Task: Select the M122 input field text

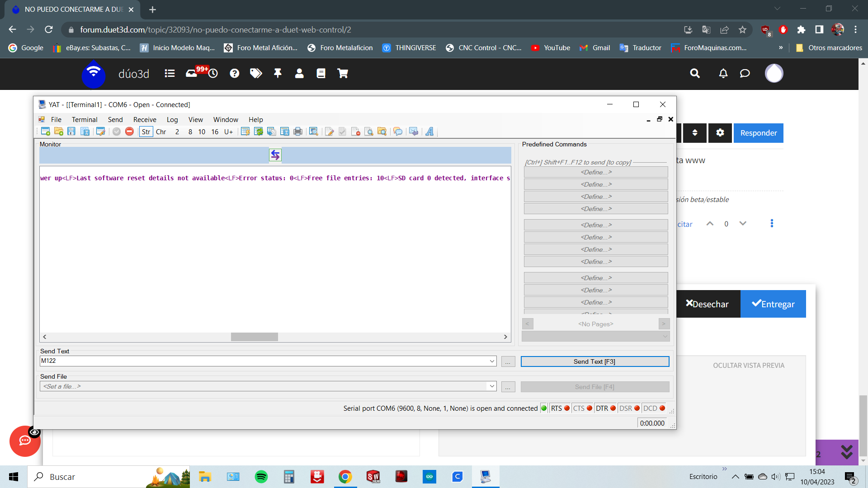Action: click(x=268, y=361)
